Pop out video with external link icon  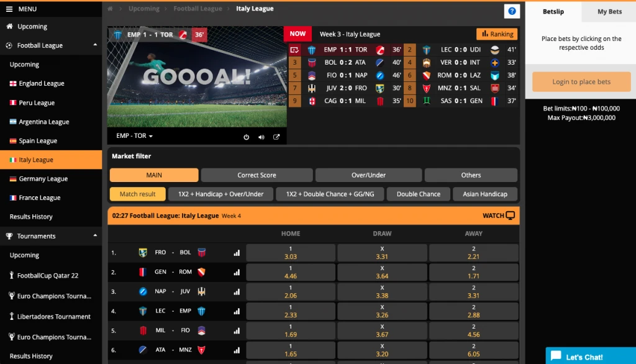tap(276, 137)
